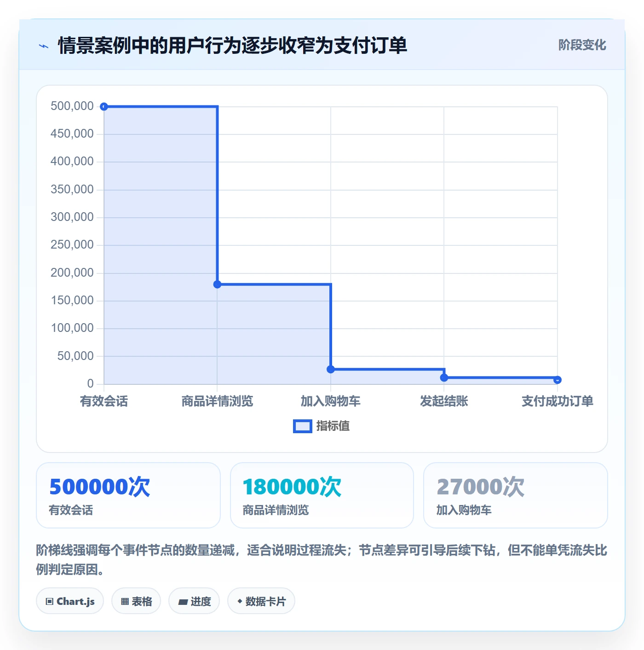Click the lightning icon beside the title
This screenshot has height=650, width=644.
point(44,46)
